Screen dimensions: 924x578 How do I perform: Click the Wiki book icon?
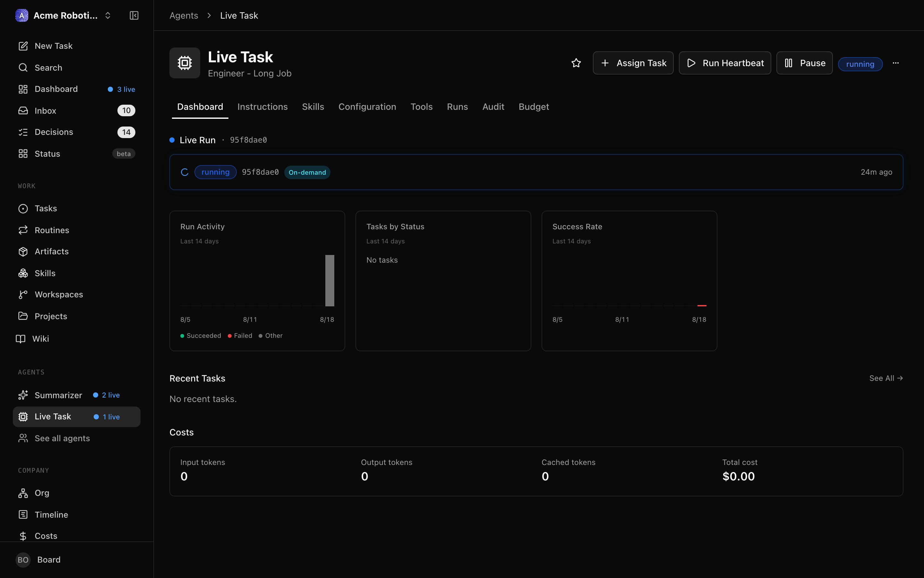click(x=21, y=339)
